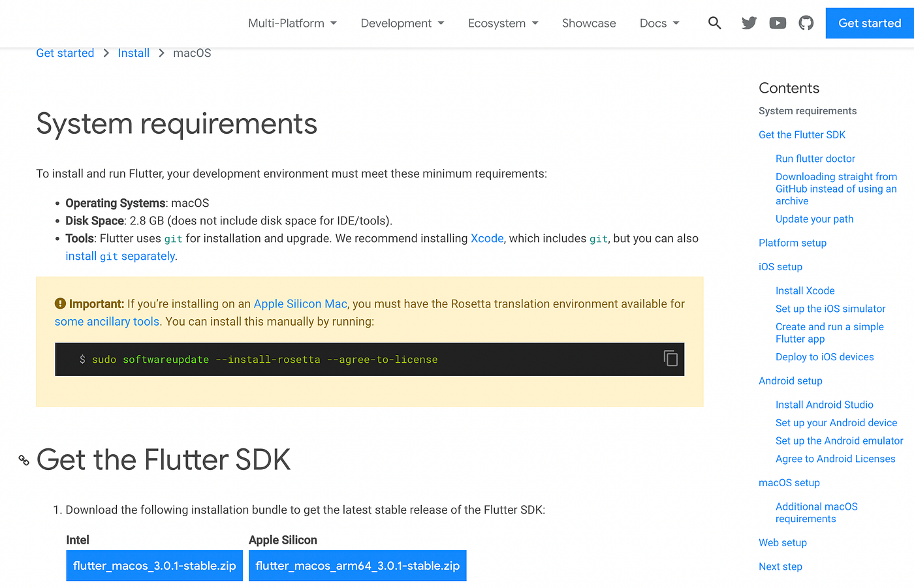This screenshot has width=914, height=588.
Task: Jump to Get the Flutter SDK in Contents
Action: coord(802,134)
